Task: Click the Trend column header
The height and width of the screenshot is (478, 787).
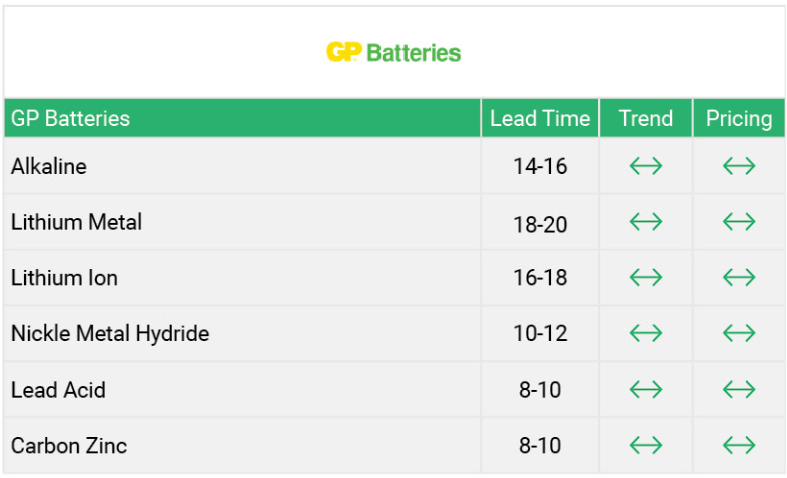Action: tap(646, 118)
